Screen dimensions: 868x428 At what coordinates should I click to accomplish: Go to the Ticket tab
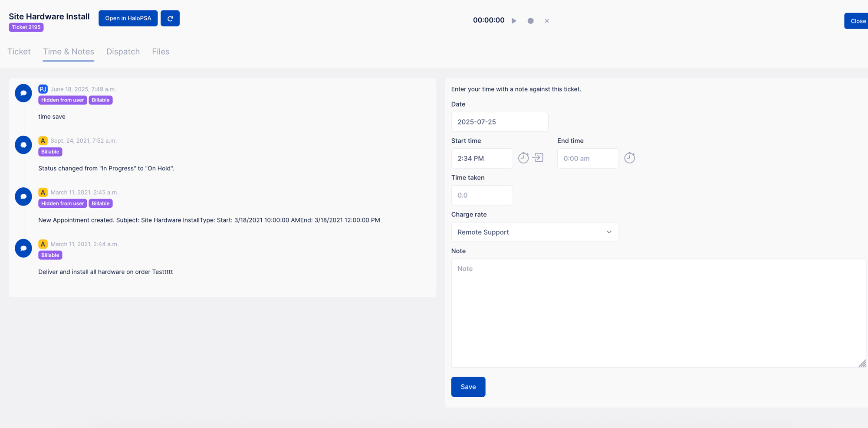19,52
